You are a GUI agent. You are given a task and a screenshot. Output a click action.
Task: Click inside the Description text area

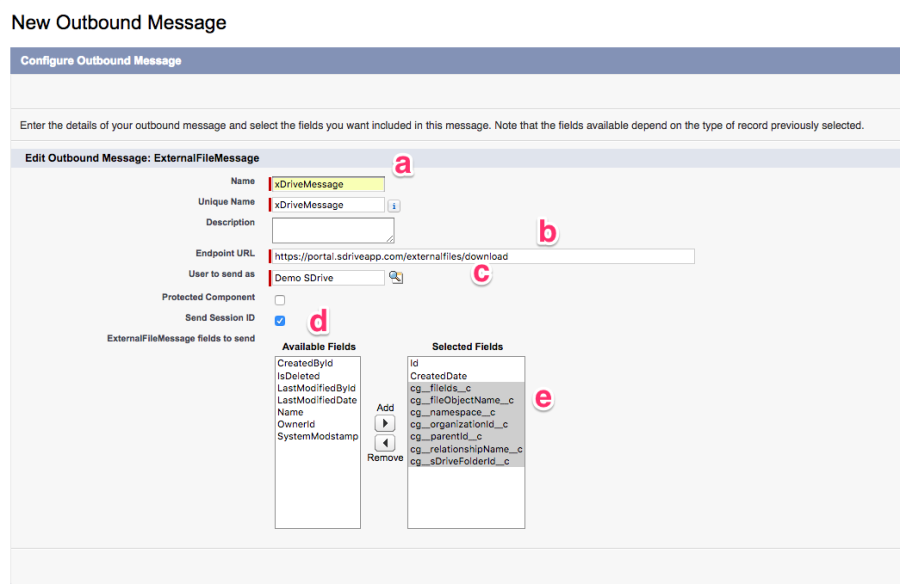[x=333, y=230]
